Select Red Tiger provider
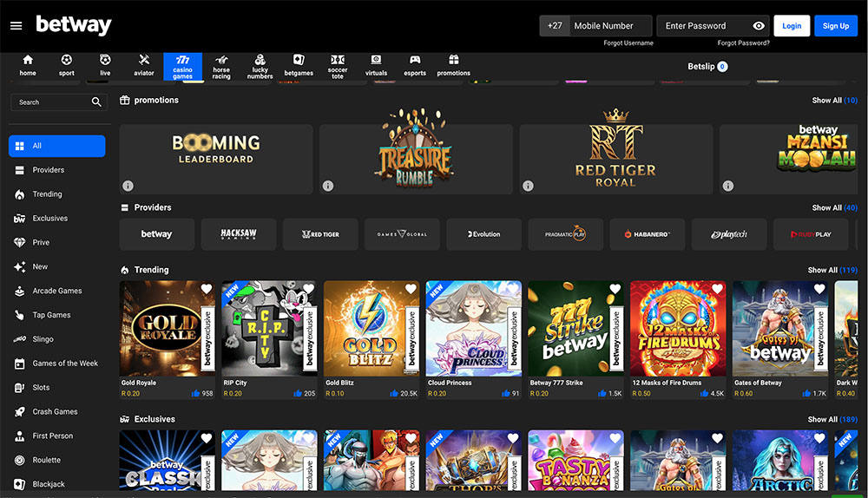Viewport: 868px width, 498px height. (x=320, y=234)
